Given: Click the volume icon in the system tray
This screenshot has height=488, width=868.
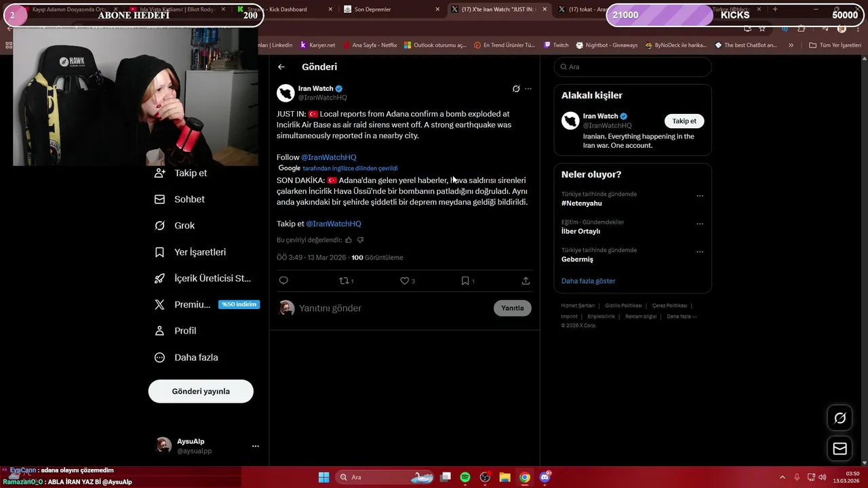Looking at the screenshot, I should coord(823,477).
